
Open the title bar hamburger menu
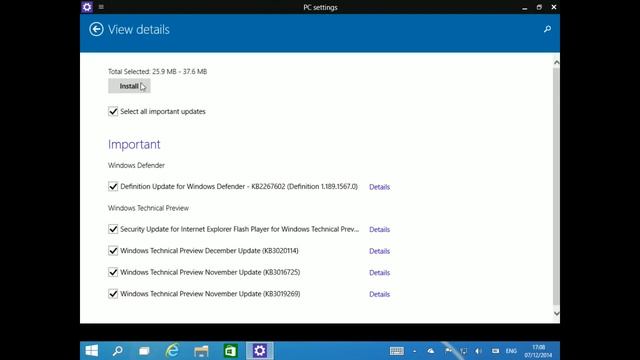[x=101, y=7]
